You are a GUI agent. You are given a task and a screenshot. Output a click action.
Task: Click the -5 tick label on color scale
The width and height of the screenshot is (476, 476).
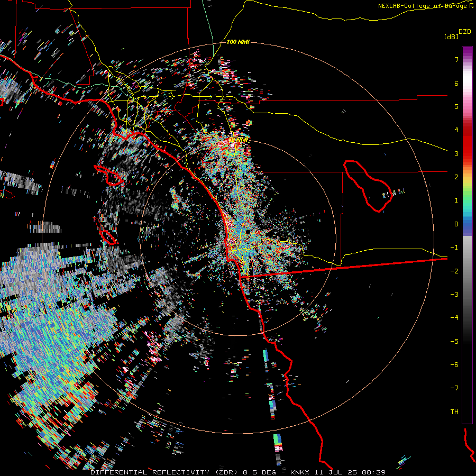454,342
